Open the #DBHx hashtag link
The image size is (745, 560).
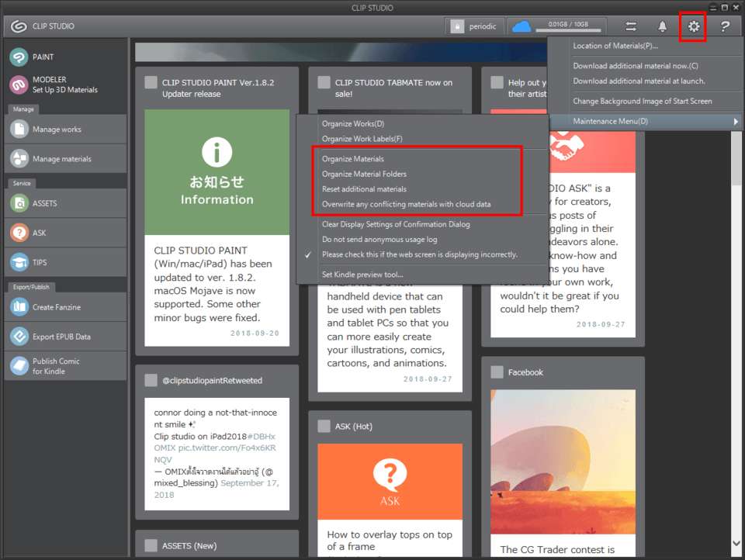click(261, 437)
